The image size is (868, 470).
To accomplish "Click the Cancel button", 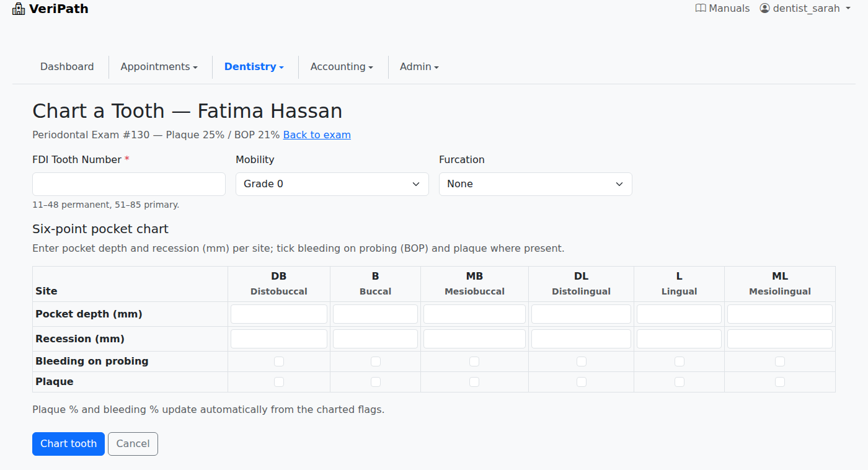I will click(x=133, y=444).
